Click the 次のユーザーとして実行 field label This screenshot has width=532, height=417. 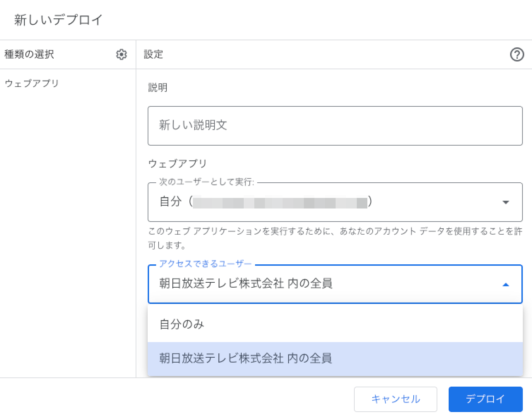click(x=206, y=182)
